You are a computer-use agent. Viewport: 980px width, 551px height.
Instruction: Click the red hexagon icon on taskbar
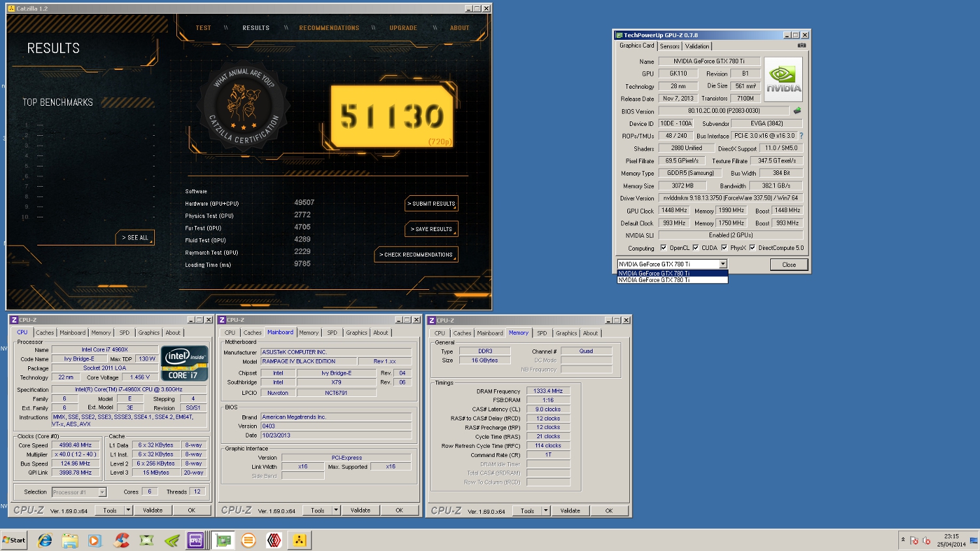point(274,540)
